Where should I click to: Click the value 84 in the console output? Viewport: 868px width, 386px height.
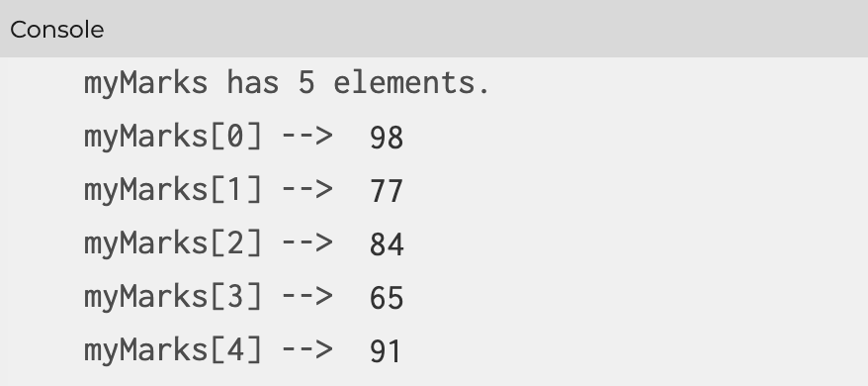coord(387,244)
